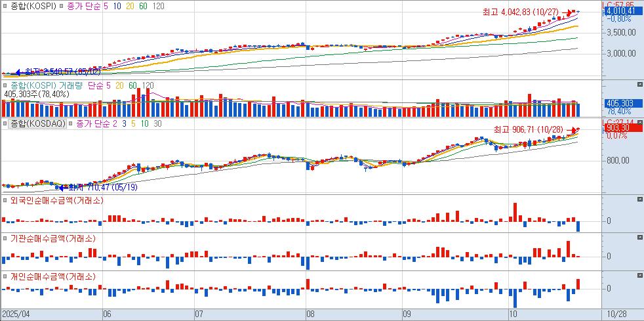644x321 pixels.
Task: Click the square marker before 종합(KOSDAQ) button
Action: coord(5,123)
